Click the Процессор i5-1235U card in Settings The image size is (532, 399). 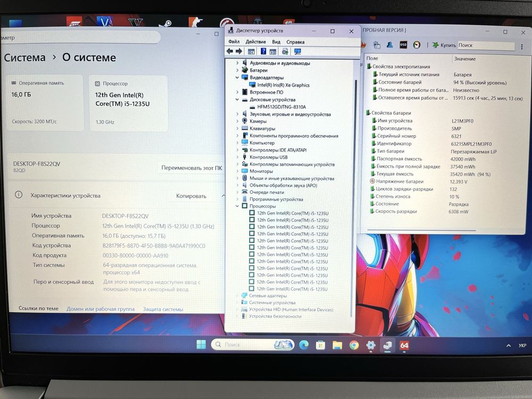128,103
